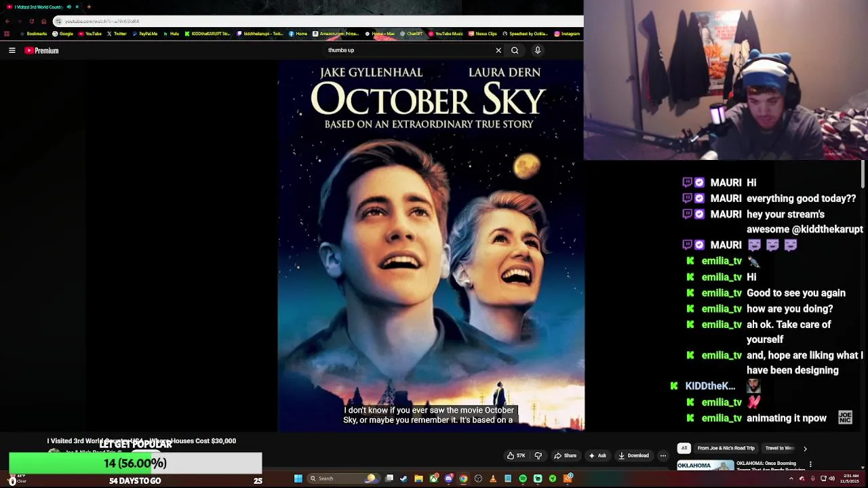868x488 pixels.
Task: Click the video title 'I Visited 3rd World Country'
Action: pyautogui.click(x=141, y=441)
